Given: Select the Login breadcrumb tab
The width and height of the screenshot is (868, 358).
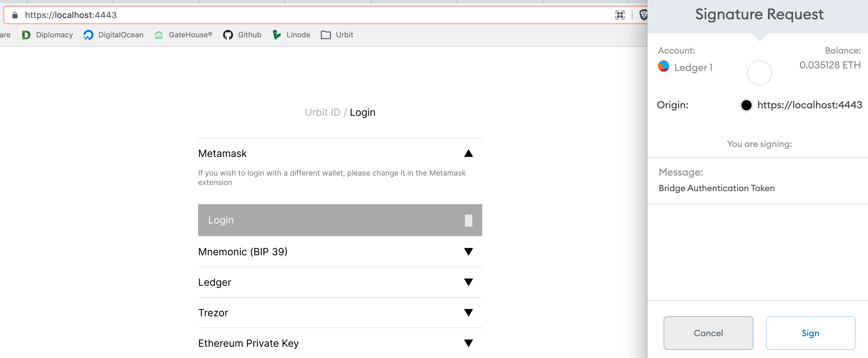Looking at the screenshot, I should 363,112.
